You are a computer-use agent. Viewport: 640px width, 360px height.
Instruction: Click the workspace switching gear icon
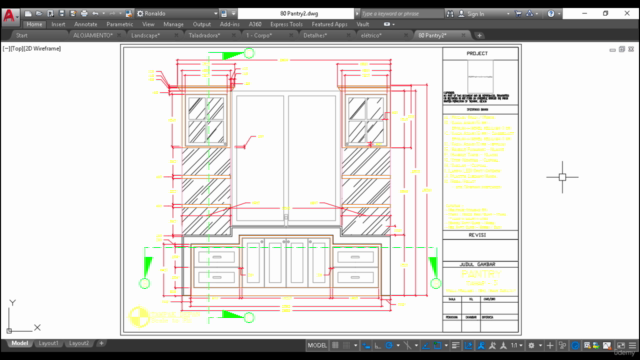click(x=531, y=345)
